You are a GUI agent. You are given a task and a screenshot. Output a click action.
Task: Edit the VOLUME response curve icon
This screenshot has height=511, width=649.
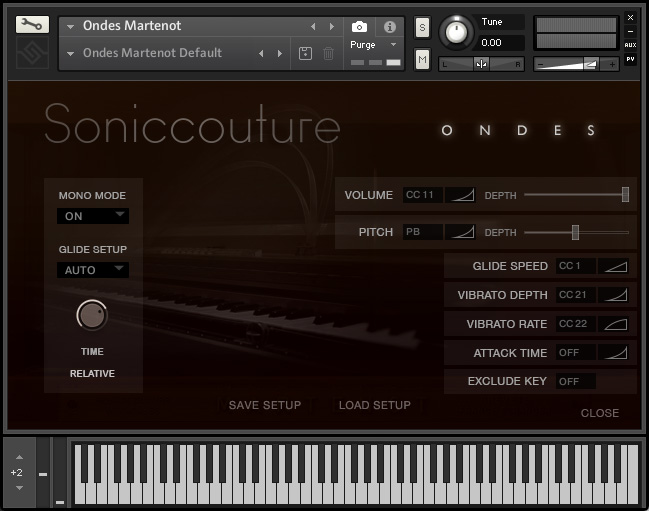[x=460, y=195]
